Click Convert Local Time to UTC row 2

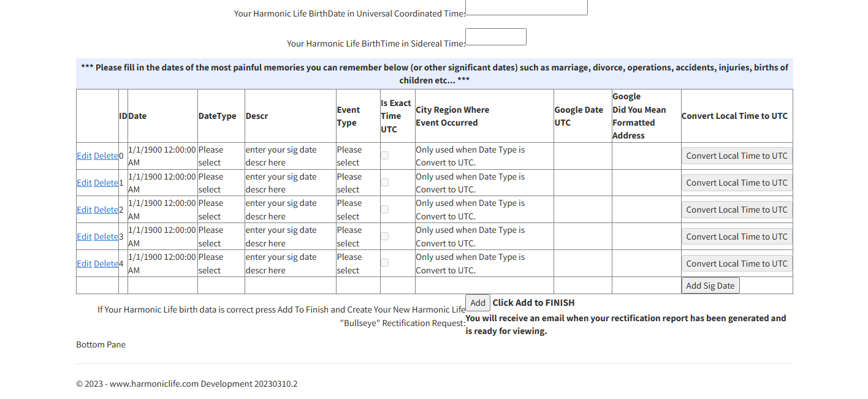click(736, 210)
